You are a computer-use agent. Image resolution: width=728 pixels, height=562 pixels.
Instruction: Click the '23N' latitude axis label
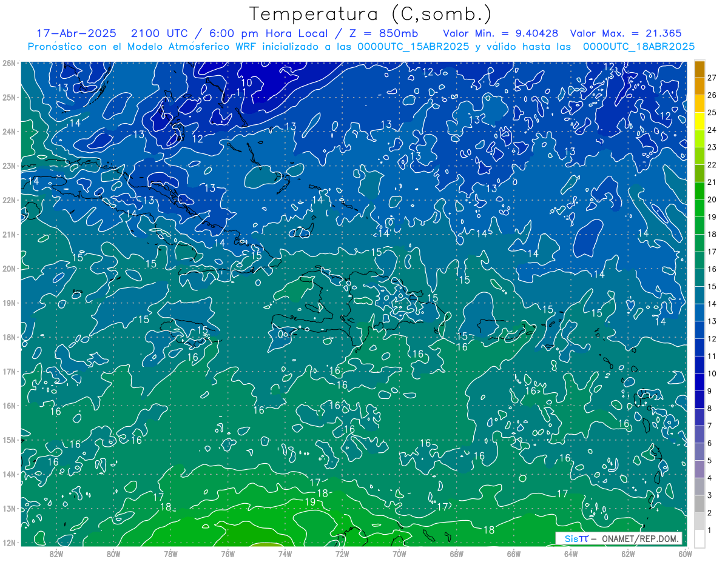8,166
